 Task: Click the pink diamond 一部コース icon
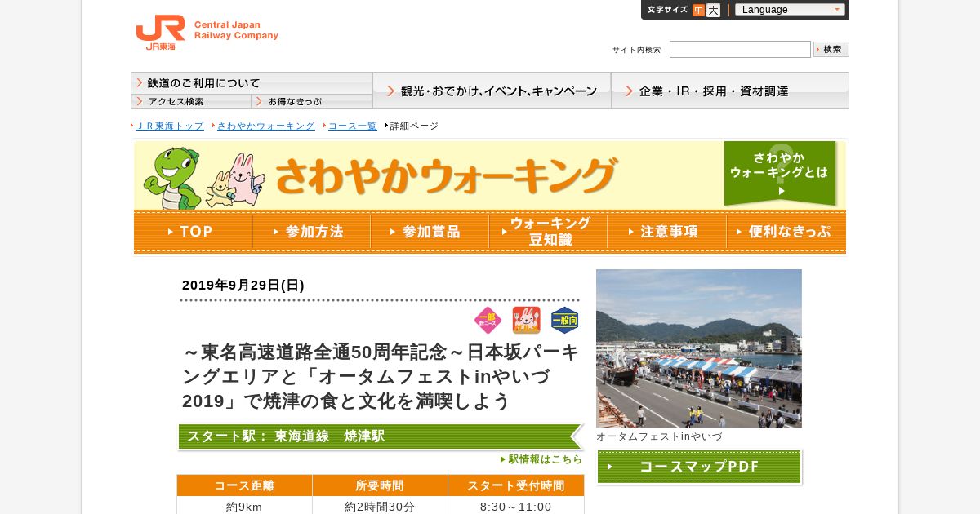[x=488, y=321]
